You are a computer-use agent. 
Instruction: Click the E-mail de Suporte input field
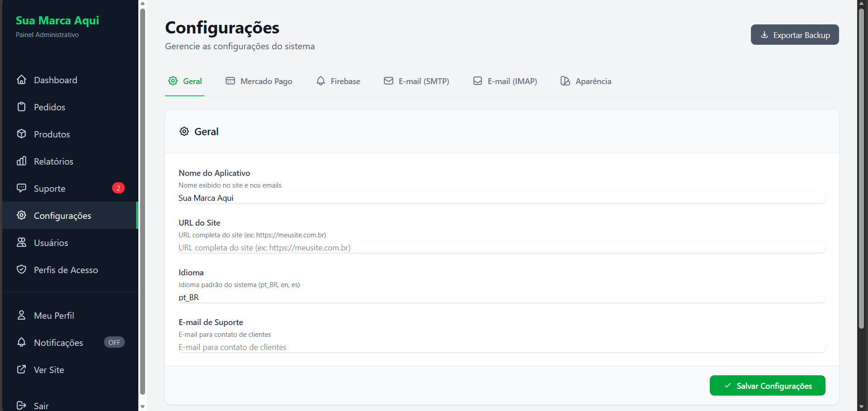[x=502, y=347]
